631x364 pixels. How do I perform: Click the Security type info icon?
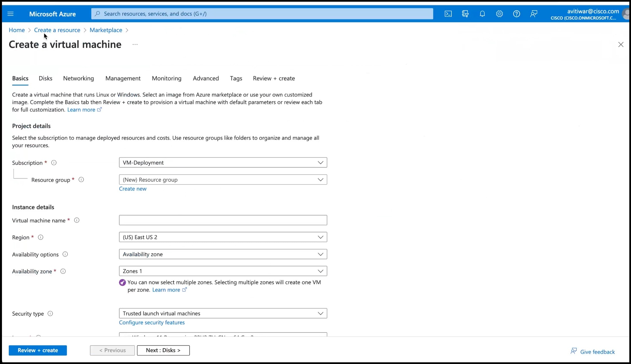(50, 313)
